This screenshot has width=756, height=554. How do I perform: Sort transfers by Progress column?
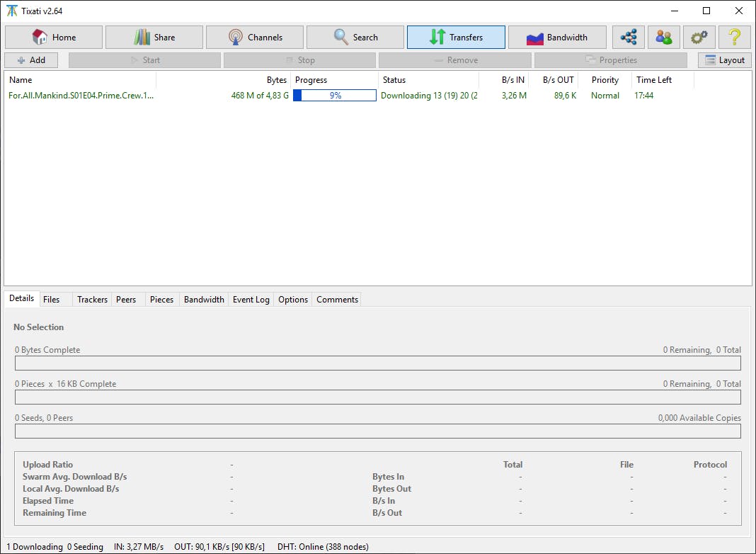(x=335, y=80)
